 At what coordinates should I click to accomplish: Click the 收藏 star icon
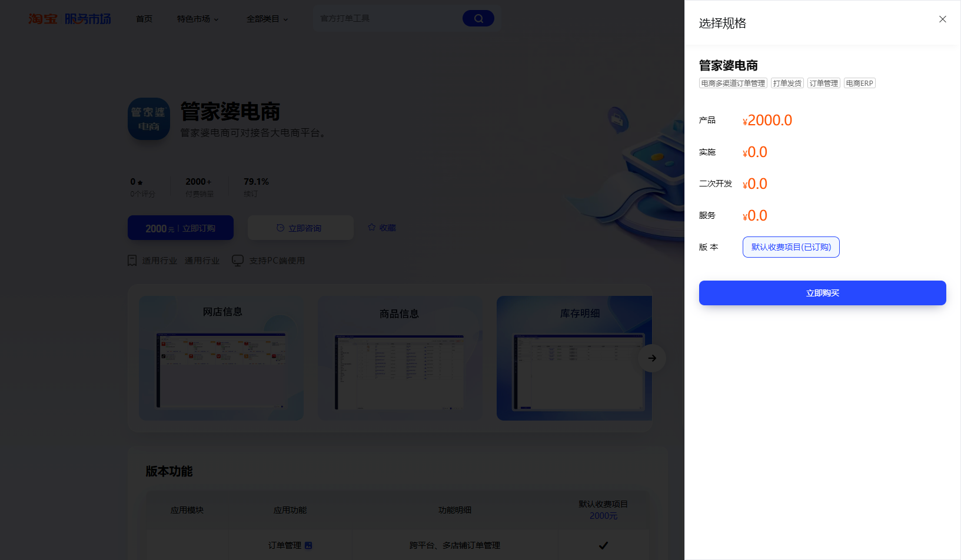pyautogui.click(x=372, y=227)
